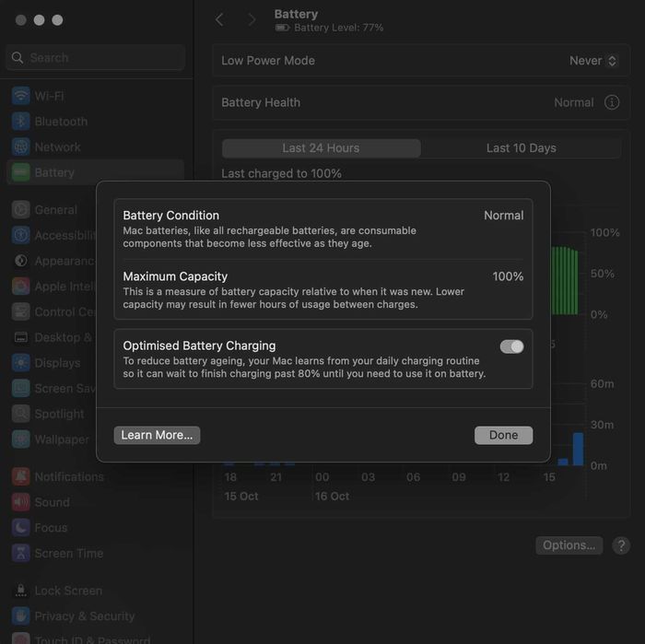Open Lock Screen icon in sidebar

point(20,591)
